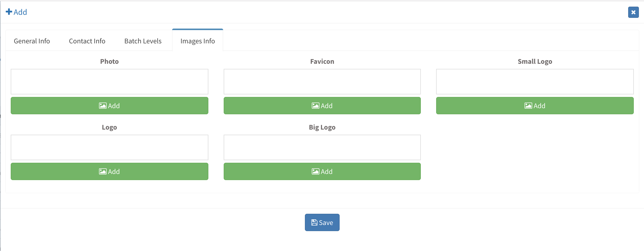Image resolution: width=644 pixels, height=251 pixels.
Task: Click the Small Logo preview box
Action: coord(535,82)
